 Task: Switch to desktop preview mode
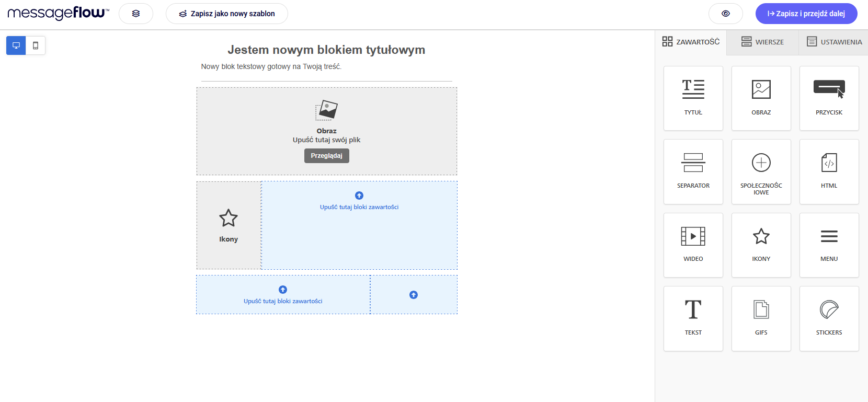[16, 45]
